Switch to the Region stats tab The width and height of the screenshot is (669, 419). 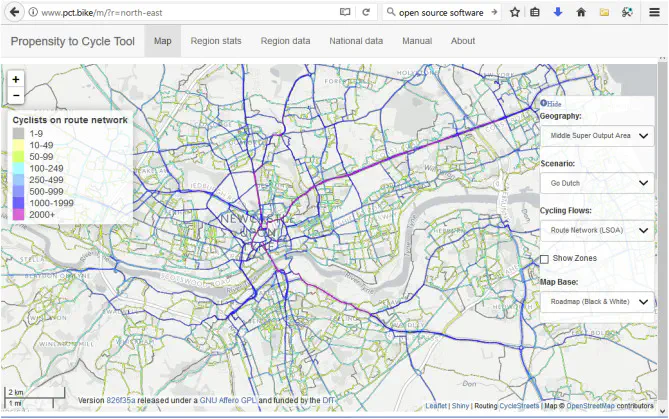pos(217,41)
